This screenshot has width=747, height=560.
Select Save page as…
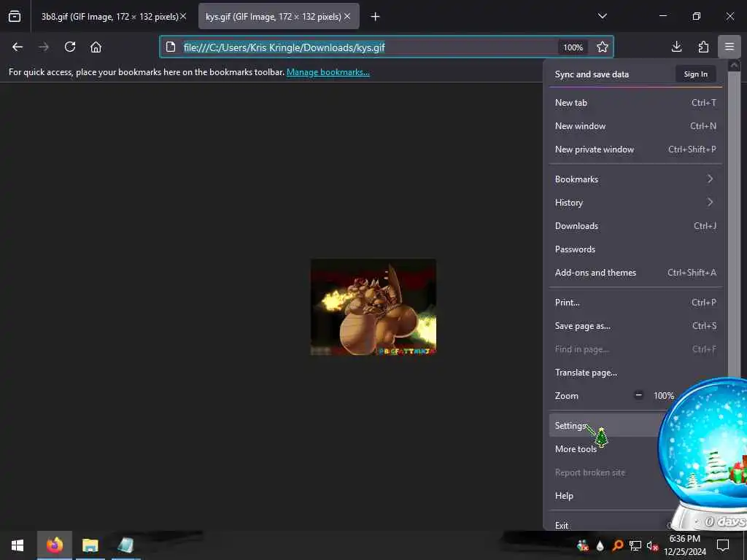click(635, 326)
